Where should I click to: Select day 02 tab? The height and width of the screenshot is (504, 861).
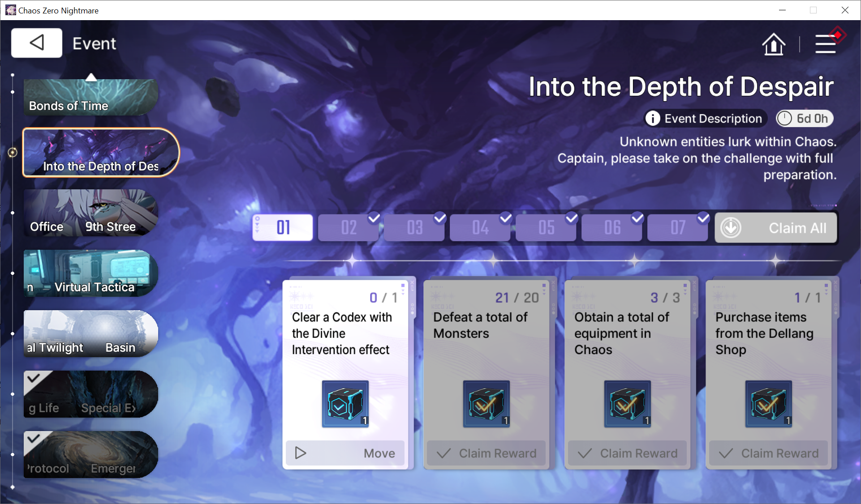click(x=349, y=227)
